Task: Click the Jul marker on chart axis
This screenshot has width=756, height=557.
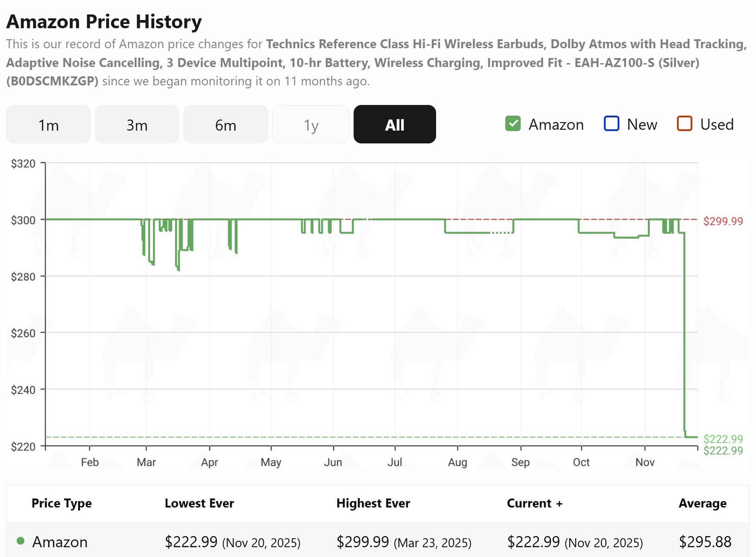Action: 395,462
